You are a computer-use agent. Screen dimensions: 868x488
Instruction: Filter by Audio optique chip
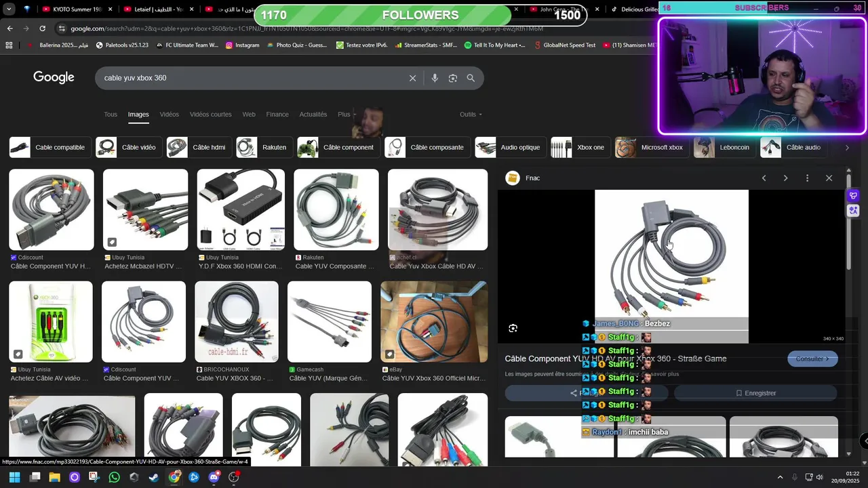[509, 147]
